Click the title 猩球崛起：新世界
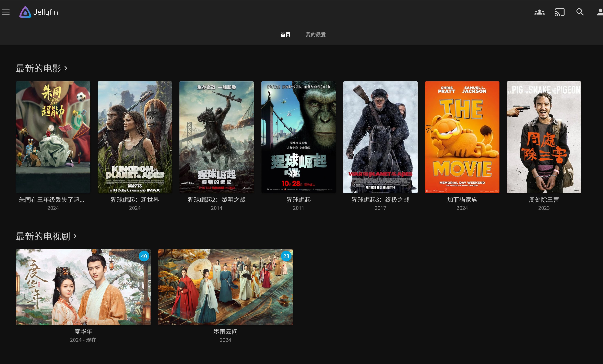 tap(135, 200)
